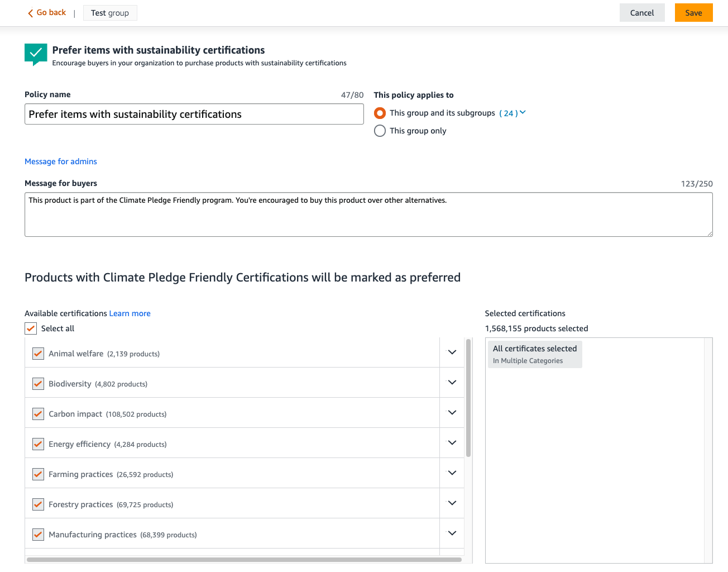Image resolution: width=728 pixels, height=572 pixels.
Task: Expand the Animal welfare row
Action: pyautogui.click(x=452, y=352)
